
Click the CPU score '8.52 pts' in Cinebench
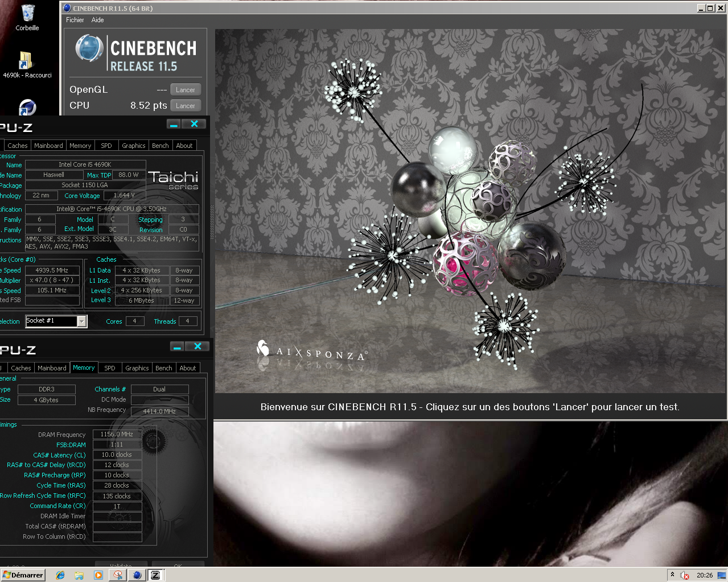(149, 105)
